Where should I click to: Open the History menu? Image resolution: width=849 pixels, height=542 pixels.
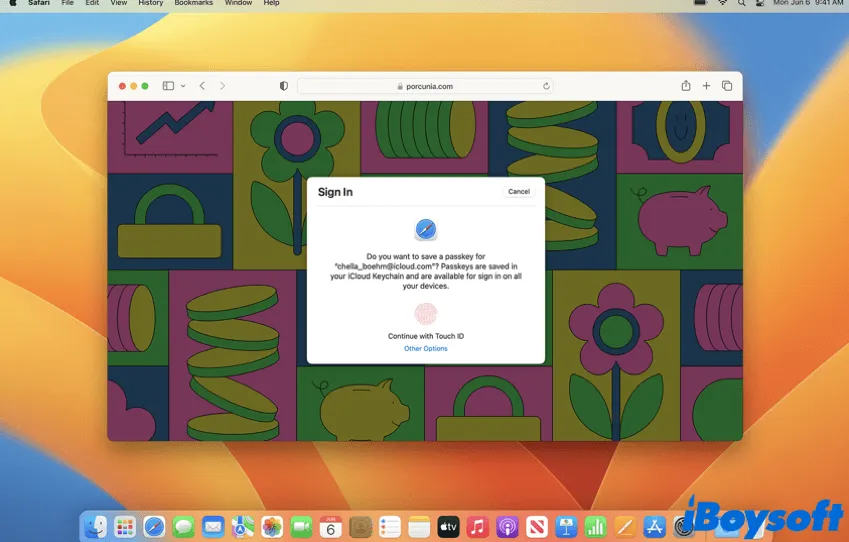[x=150, y=4]
